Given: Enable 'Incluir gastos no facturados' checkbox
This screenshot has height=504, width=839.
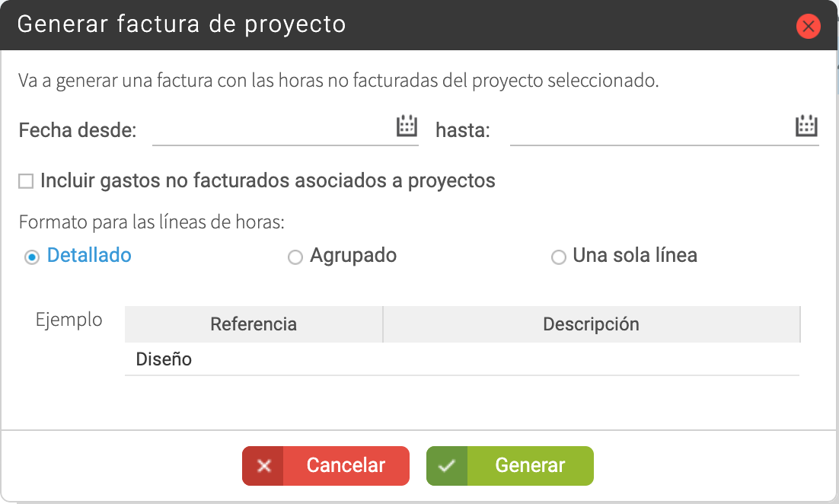Looking at the screenshot, I should pos(27,181).
